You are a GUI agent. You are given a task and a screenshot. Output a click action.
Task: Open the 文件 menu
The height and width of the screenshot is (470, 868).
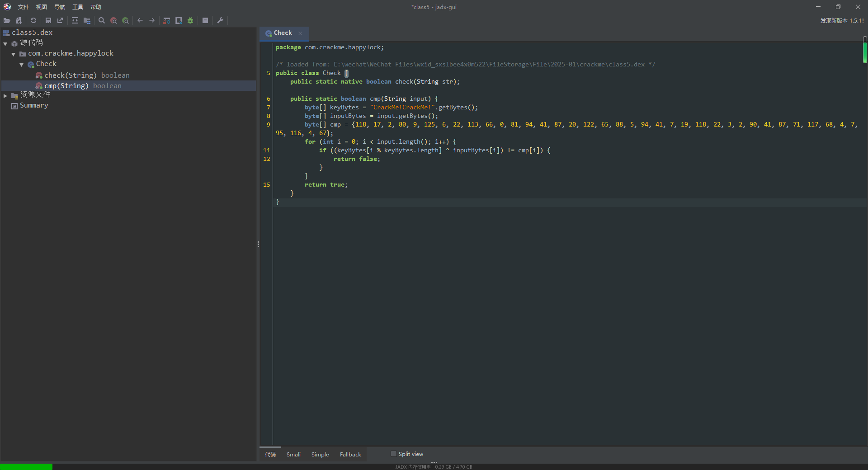tap(24, 7)
